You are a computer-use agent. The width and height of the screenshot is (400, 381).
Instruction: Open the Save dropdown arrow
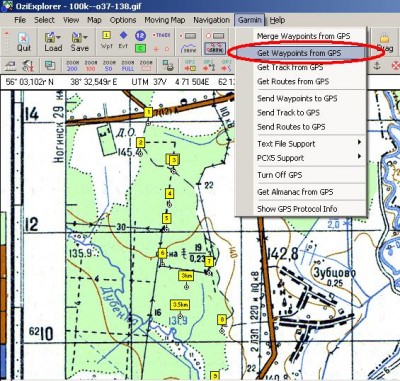click(85, 37)
